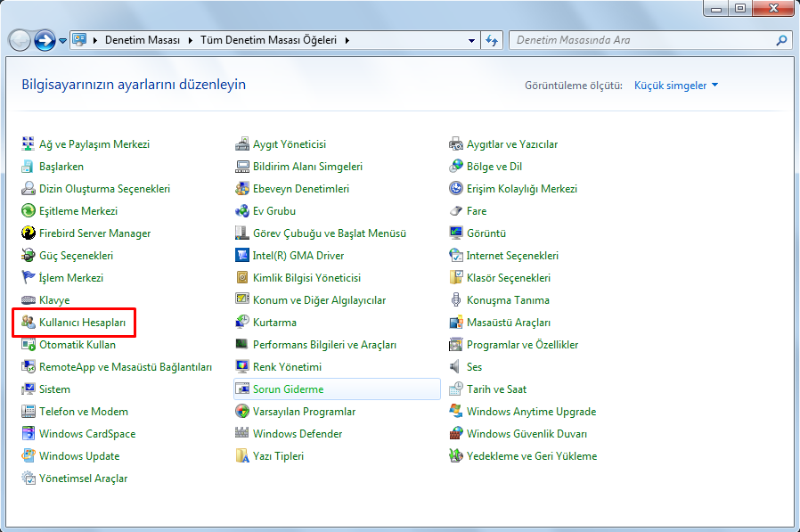The image size is (800, 532).
Task: Open Windows Anytime Upgrade link
Action: tap(531, 412)
